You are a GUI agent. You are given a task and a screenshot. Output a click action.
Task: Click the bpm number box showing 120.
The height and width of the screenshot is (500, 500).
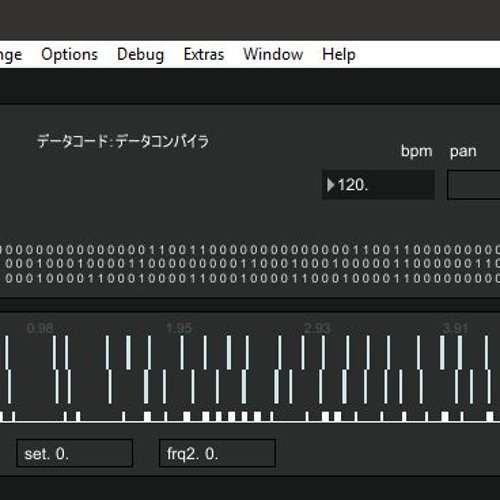378,185
